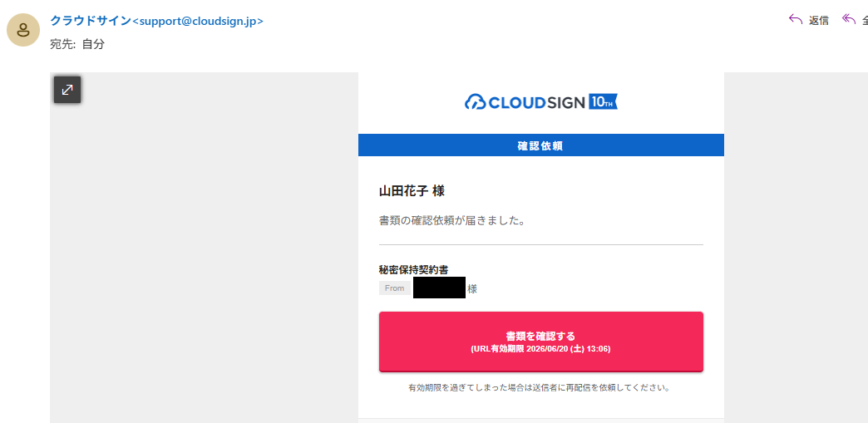Click the 有効期限を過ぎてしまった場合 notice text

point(540,387)
